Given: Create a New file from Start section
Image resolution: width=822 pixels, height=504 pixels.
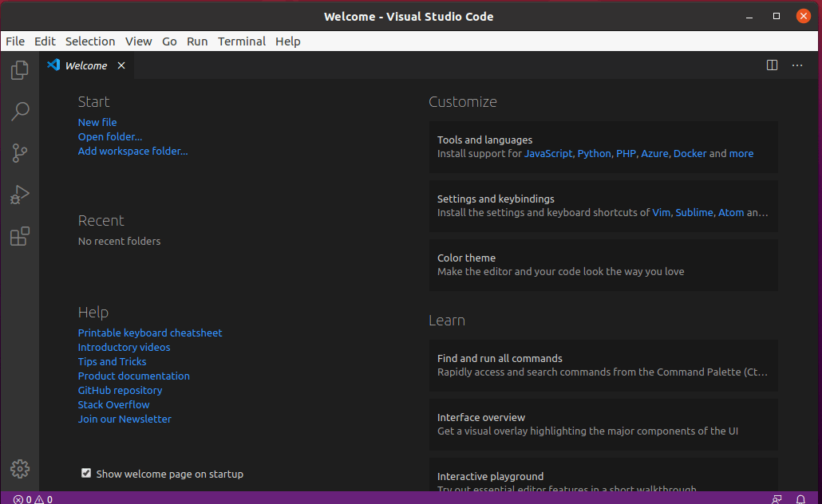Looking at the screenshot, I should (x=97, y=122).
